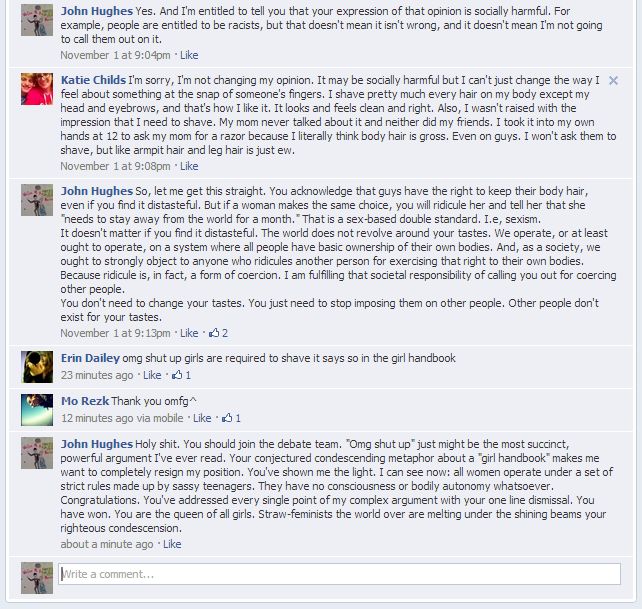642x609 pixels.
Task: Like Erin Dailey's girl handbook comment
Action: click(x=152, y=375)
